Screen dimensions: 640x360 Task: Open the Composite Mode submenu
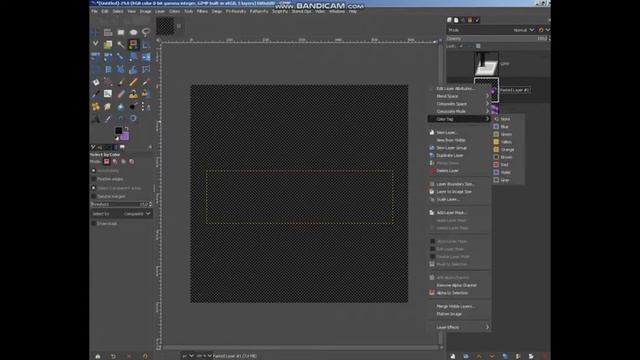click(x=459, y=111)
